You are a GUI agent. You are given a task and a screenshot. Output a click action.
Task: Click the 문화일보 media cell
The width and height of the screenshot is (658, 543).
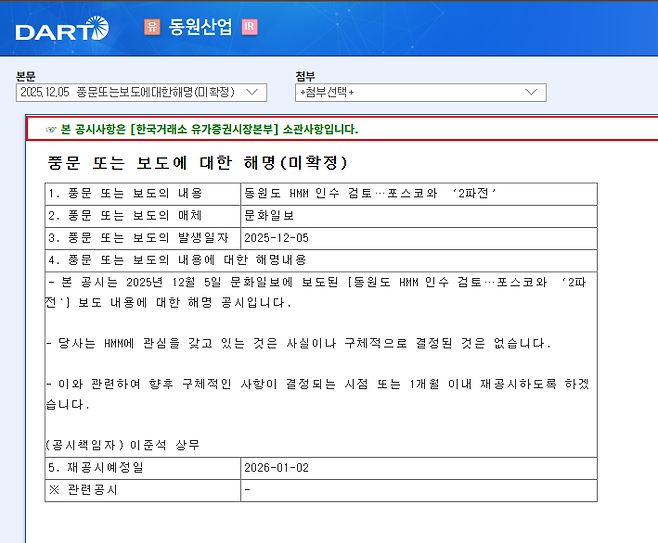click(269, 215)
